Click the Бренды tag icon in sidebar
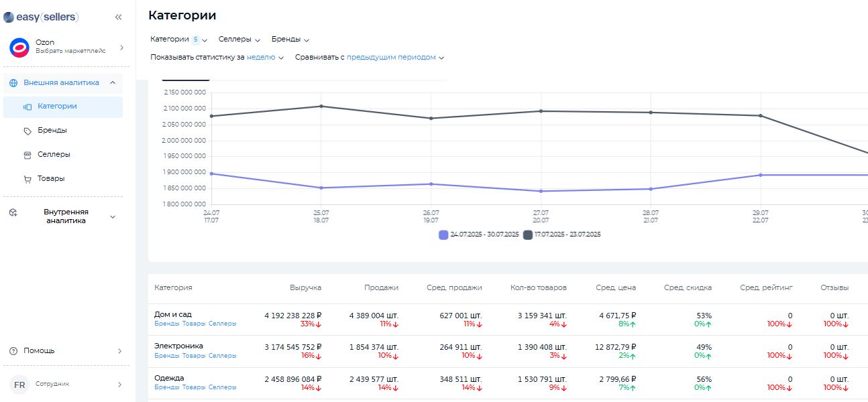 click(28, 131)
